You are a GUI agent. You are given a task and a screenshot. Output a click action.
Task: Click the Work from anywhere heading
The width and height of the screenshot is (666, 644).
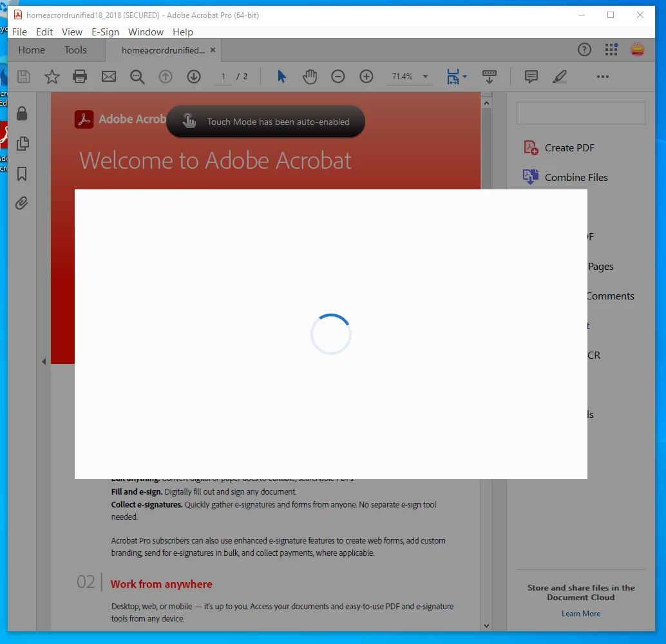[162, 584]
